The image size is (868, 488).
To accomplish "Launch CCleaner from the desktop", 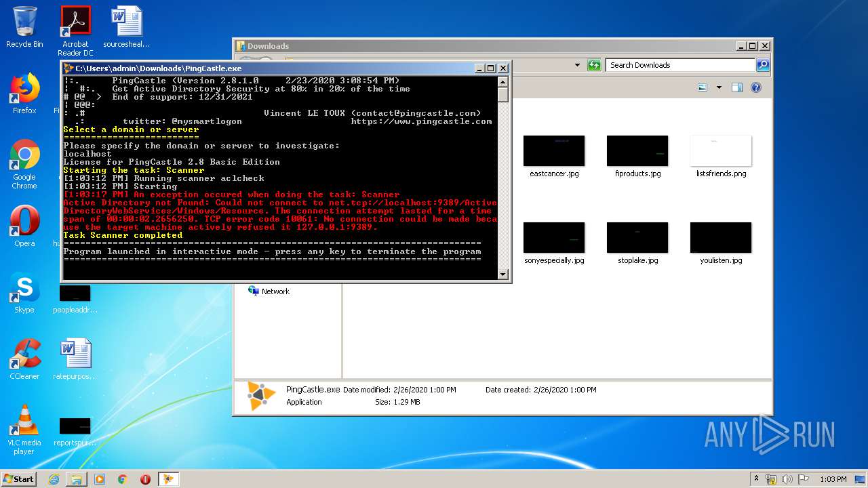I will click(24, 359).
